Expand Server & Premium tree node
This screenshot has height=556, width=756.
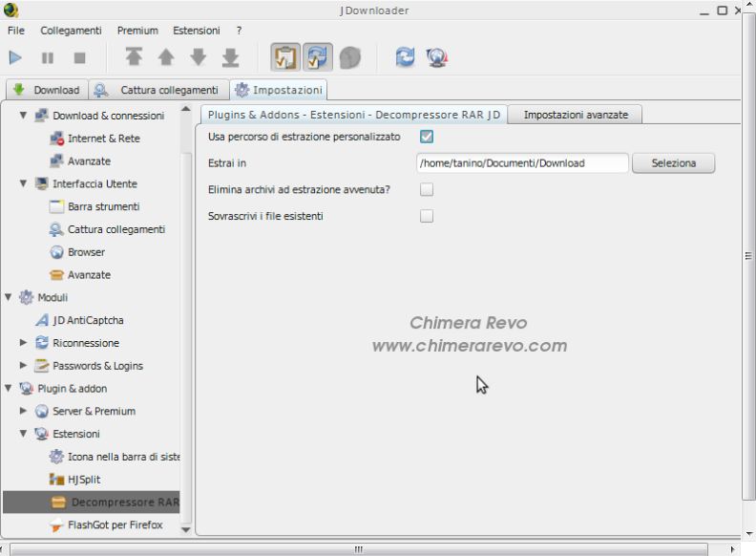(23, 411)
